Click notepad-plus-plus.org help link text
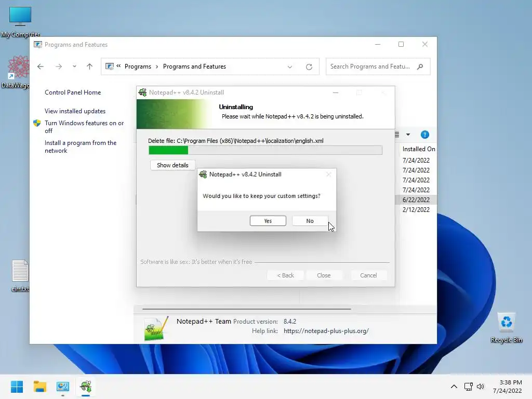Image resolution: width=532 pixels, height=399 pixels. coord(326,331)
